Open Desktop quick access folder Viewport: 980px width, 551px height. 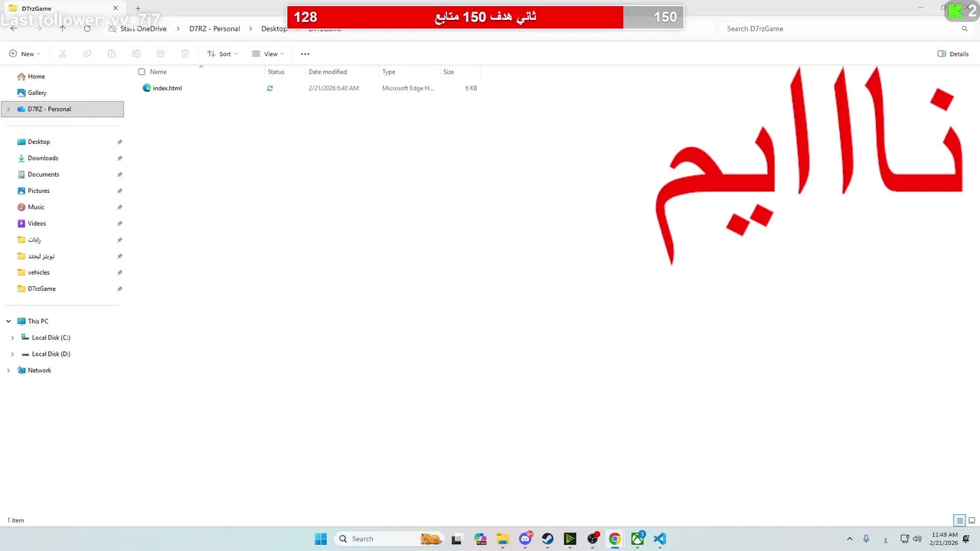click(38, 142)
